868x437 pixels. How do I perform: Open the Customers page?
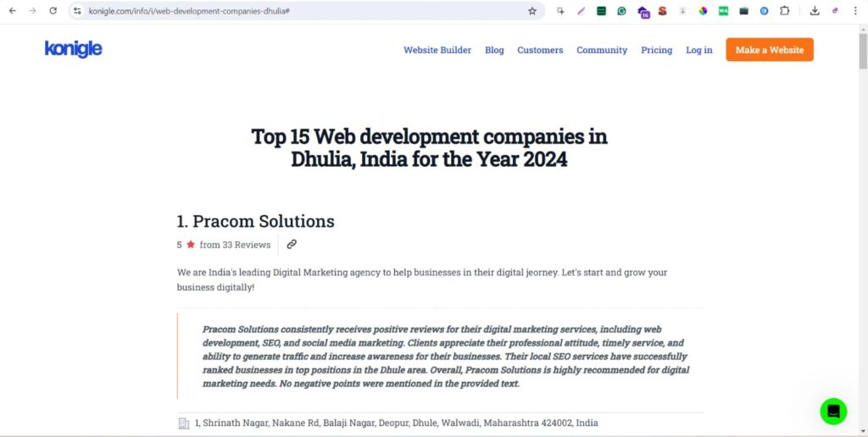(x=540, y=50)
